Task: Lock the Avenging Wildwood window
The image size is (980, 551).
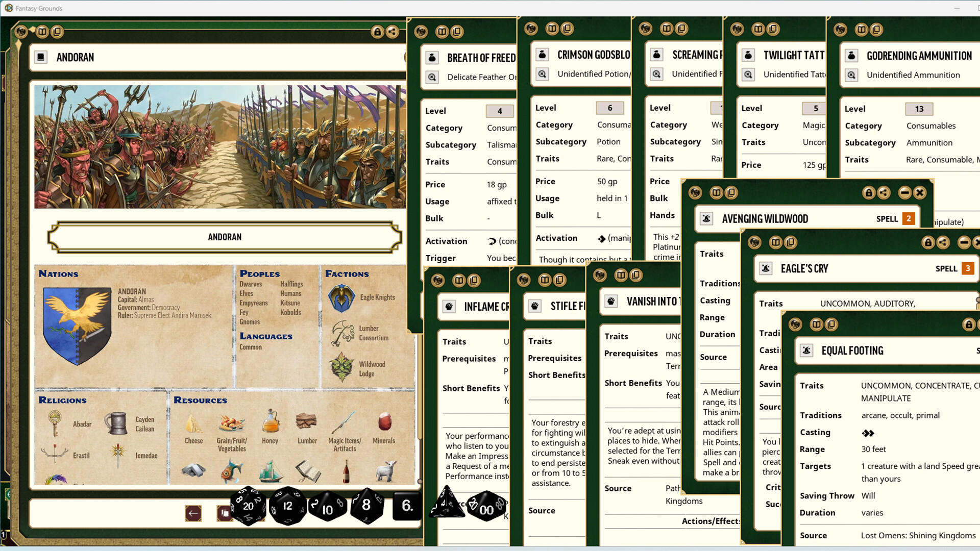Action: pyautogui.click(x=869, y=193)
